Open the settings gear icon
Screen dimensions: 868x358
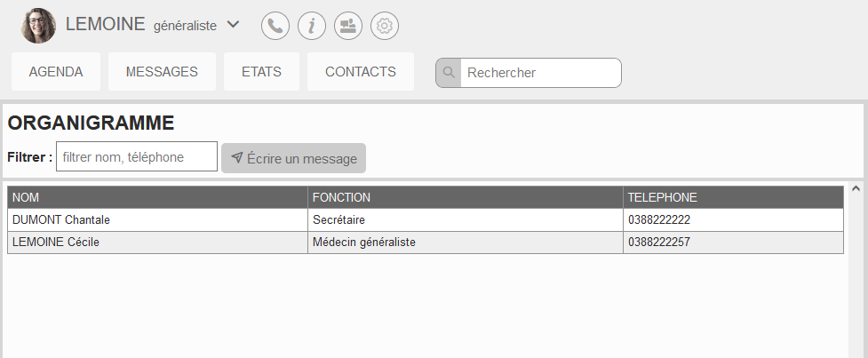click(385, 26)
